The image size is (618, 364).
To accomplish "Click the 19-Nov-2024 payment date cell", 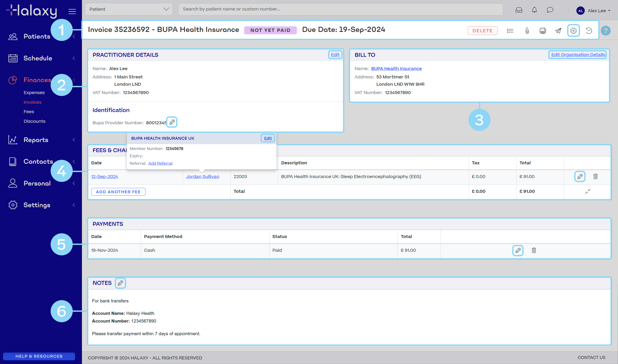I will pyautogui.click(x=114, y=250).
